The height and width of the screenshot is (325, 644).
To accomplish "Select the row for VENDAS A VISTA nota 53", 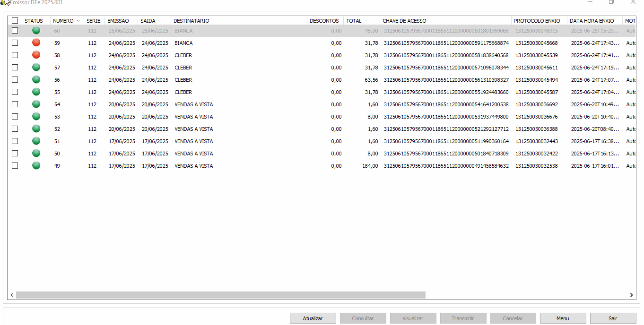I will [194, 116].
